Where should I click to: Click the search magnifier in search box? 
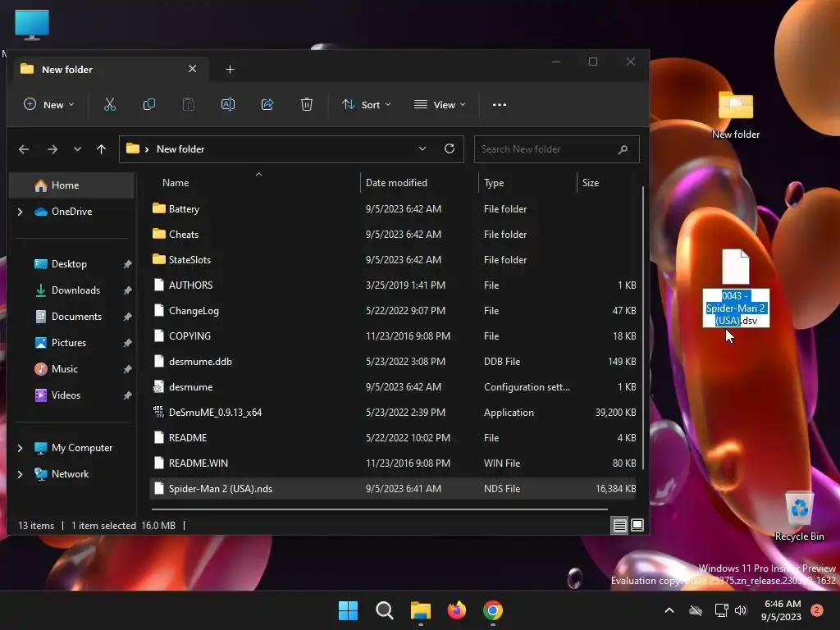(x=623, y=149)
